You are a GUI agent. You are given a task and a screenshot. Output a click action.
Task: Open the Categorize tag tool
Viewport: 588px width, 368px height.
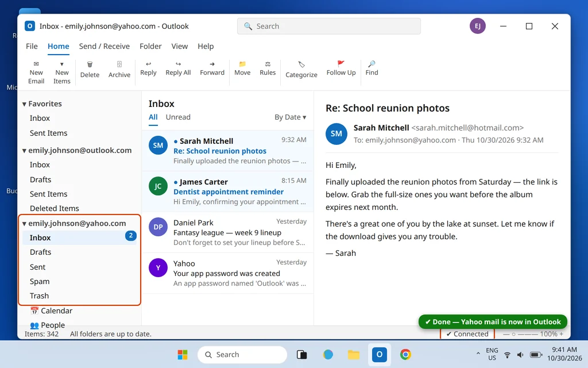pos(301,70)
